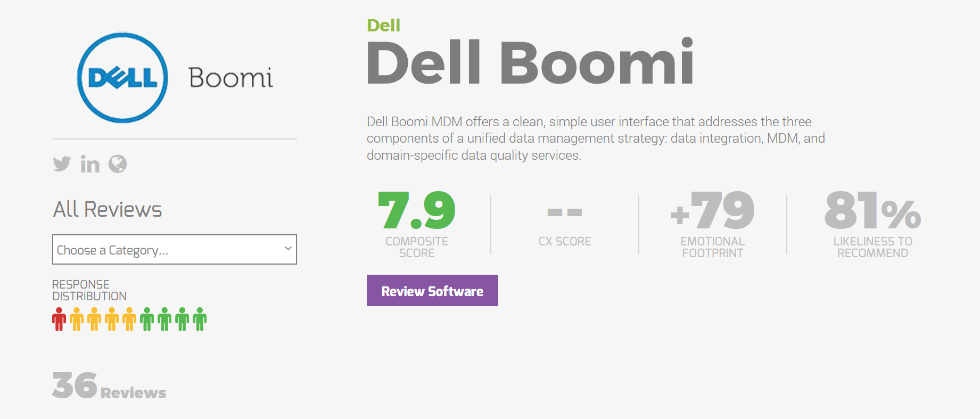The height and width of the screenshot is (419, 980).
Task: Open the Twitter profile icon
Action: [x=62, y=164]
